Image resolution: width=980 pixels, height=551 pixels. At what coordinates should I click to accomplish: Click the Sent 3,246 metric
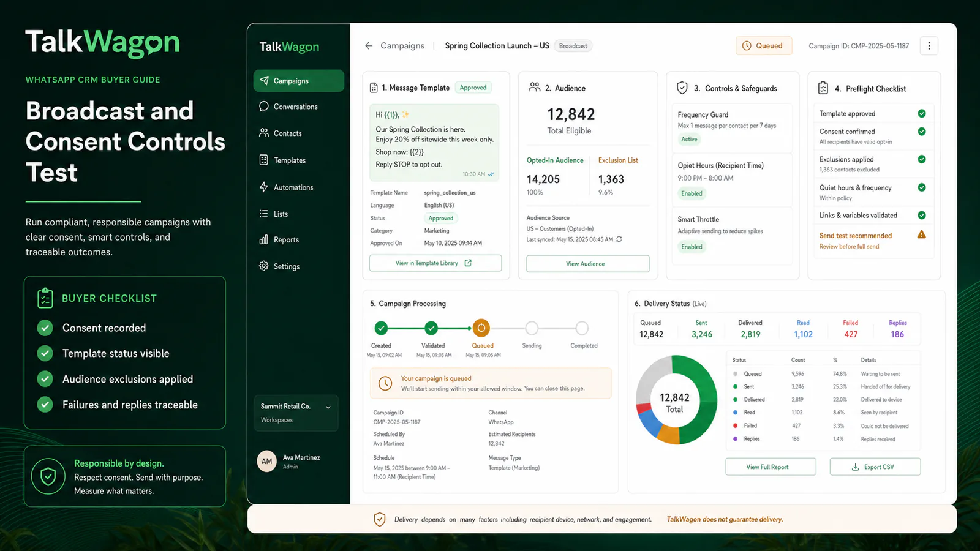(702, 329)
